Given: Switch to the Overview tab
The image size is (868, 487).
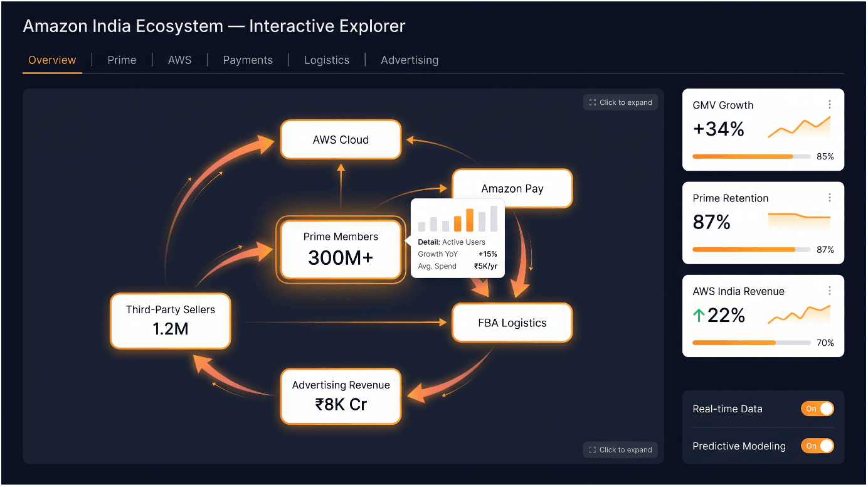Looking at the screenshot, I should pyautogui.click(x=52, y=60).
